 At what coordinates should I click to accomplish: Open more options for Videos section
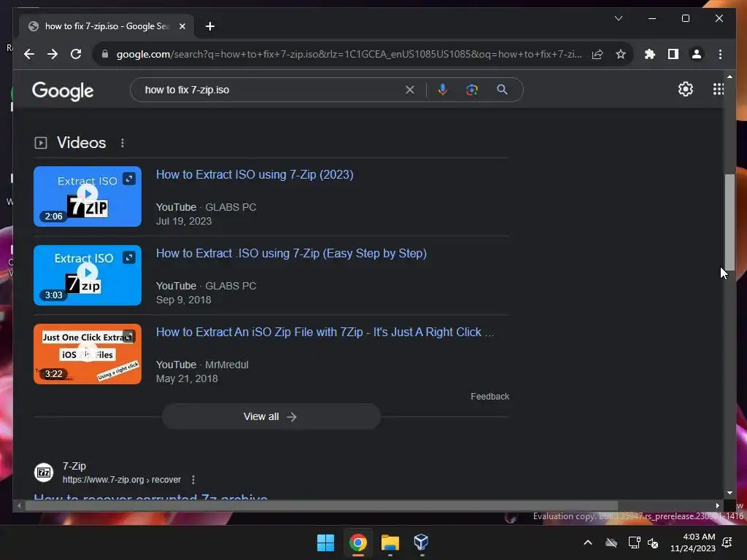[123, 143]
